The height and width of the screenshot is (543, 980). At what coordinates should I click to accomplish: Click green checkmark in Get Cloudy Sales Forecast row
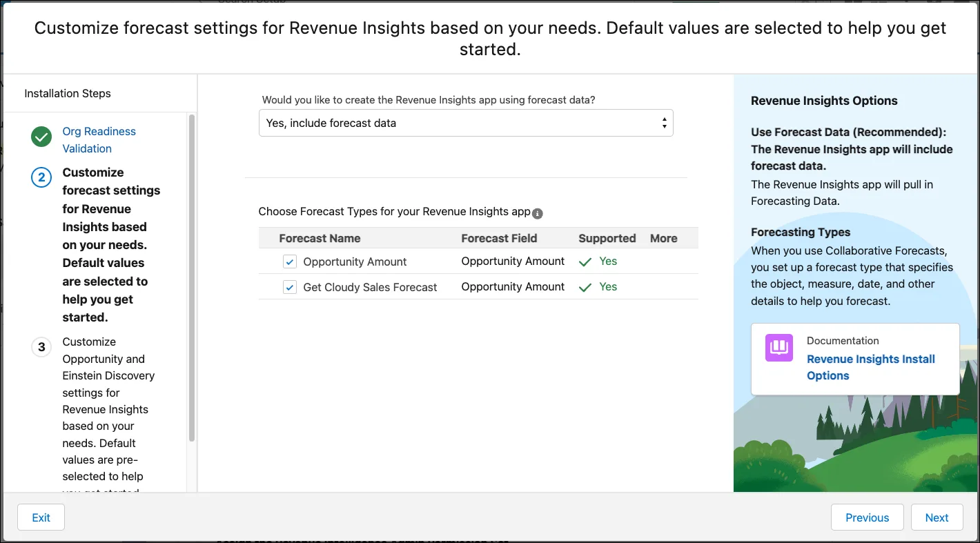pyautogui.click(x=585, y=287)
